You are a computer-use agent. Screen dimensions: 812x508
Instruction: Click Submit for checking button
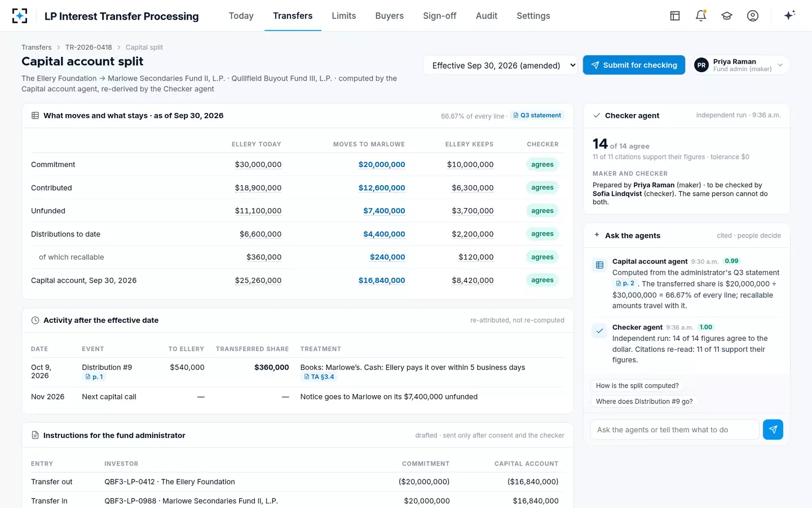tap(634, 65)
